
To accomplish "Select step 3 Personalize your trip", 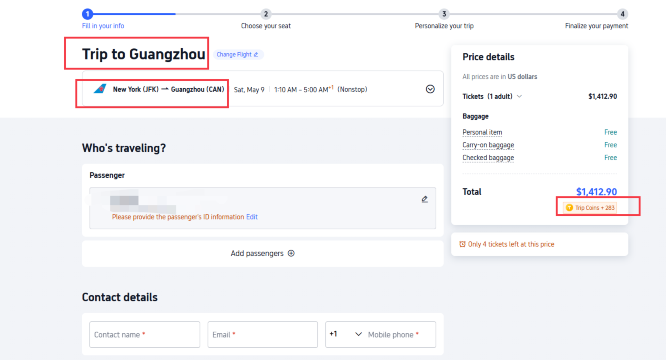I will [x=444, y=14].
